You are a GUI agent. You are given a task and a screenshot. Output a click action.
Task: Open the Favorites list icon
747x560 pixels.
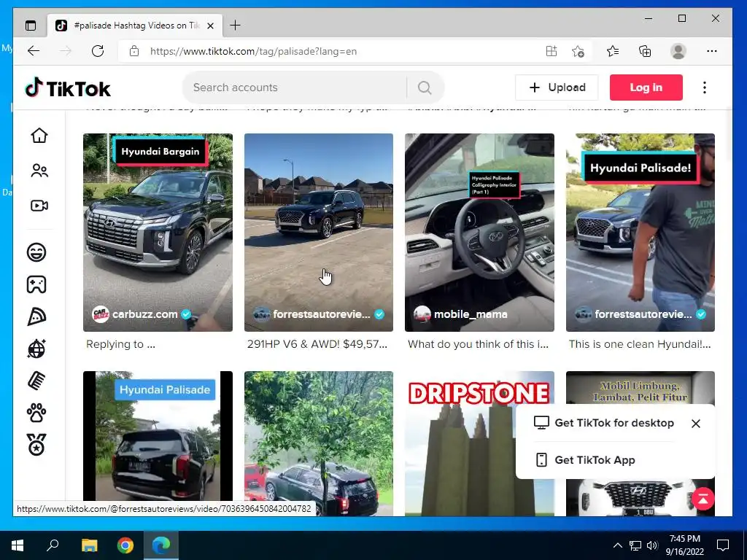tap(613, 51)
